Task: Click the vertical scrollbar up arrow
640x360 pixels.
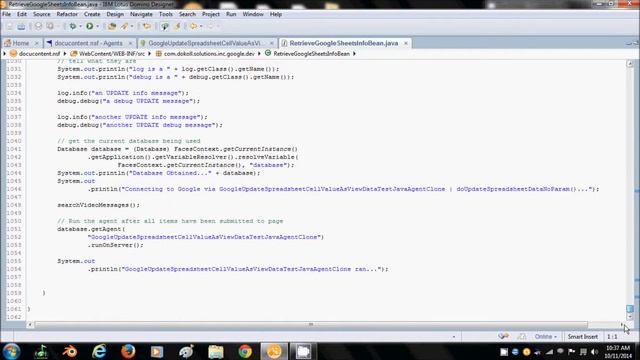Action: point(630,64)
